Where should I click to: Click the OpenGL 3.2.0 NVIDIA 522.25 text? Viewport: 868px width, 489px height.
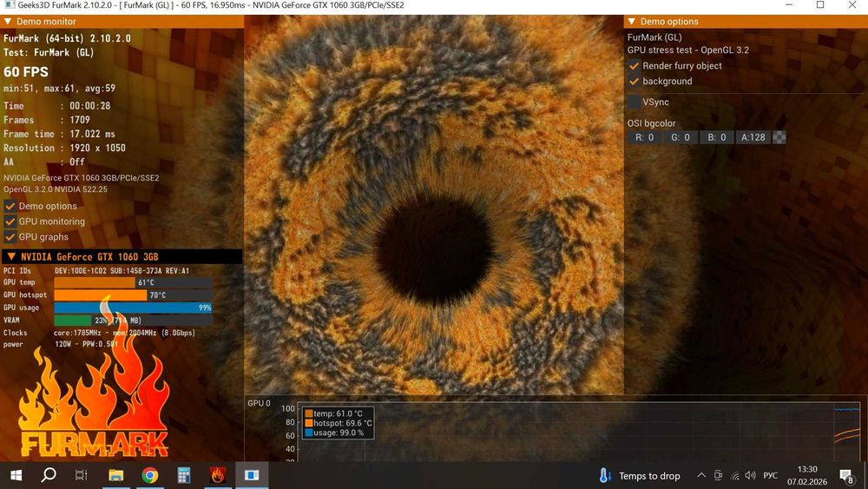pos(56,189)
